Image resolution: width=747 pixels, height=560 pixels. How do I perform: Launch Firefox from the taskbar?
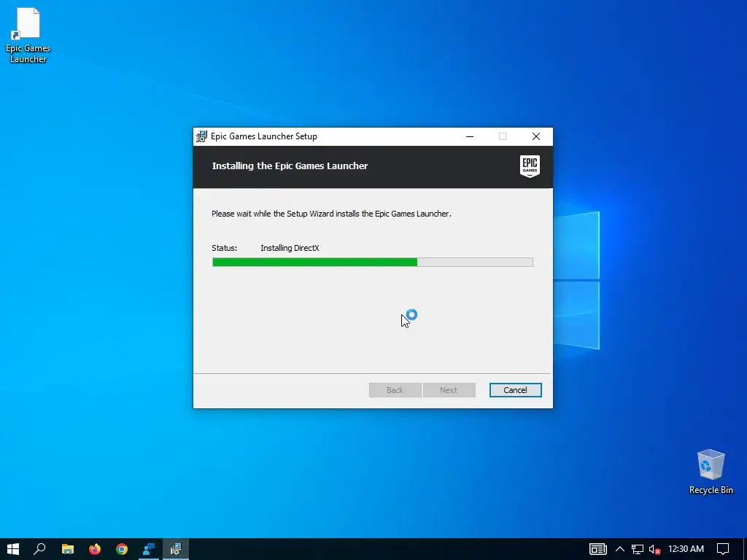95,549
